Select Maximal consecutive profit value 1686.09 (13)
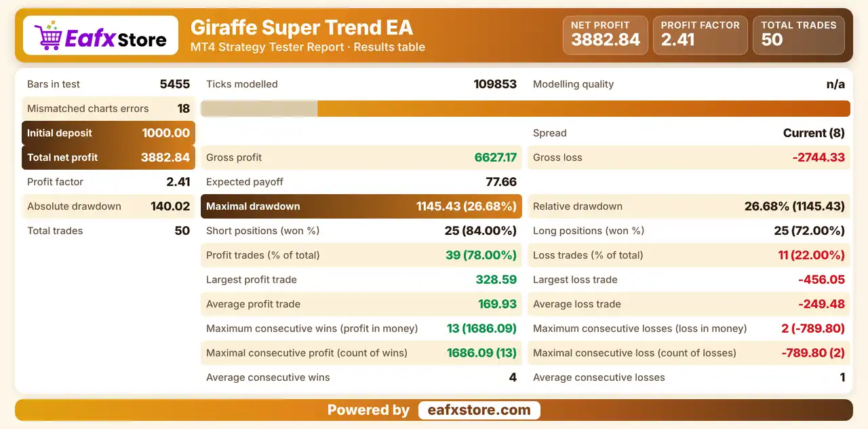This screenshot has width=868, height=429. click(x=482, y=353)
